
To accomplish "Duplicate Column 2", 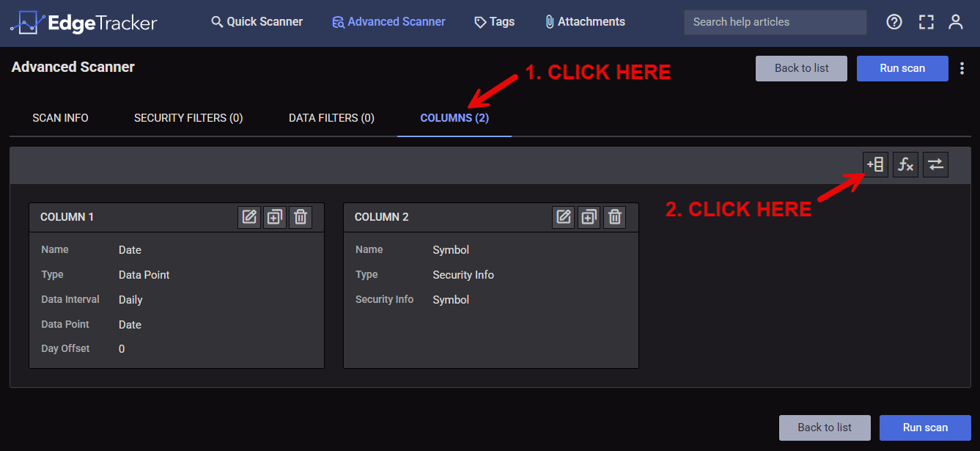I will tap(589, 217).
